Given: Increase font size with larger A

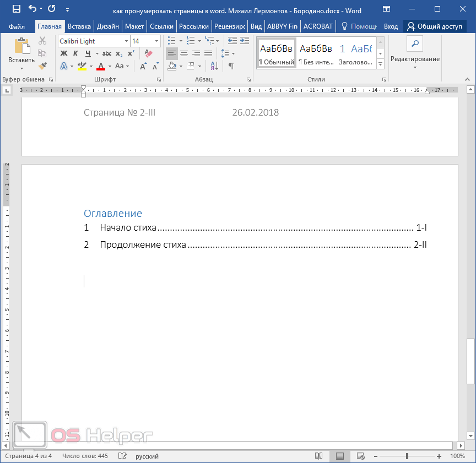Looking at the screenshot, I should (x=143, y=66).
